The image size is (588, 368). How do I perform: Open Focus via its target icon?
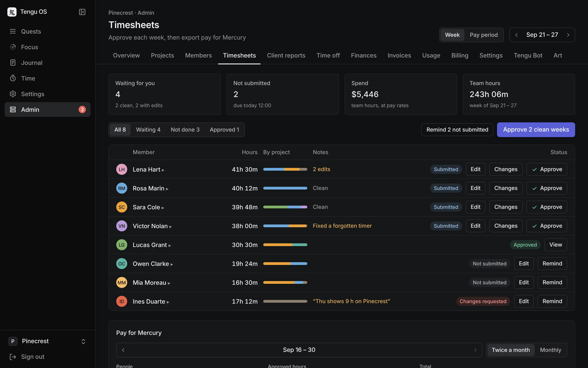[x=13, y=47]
